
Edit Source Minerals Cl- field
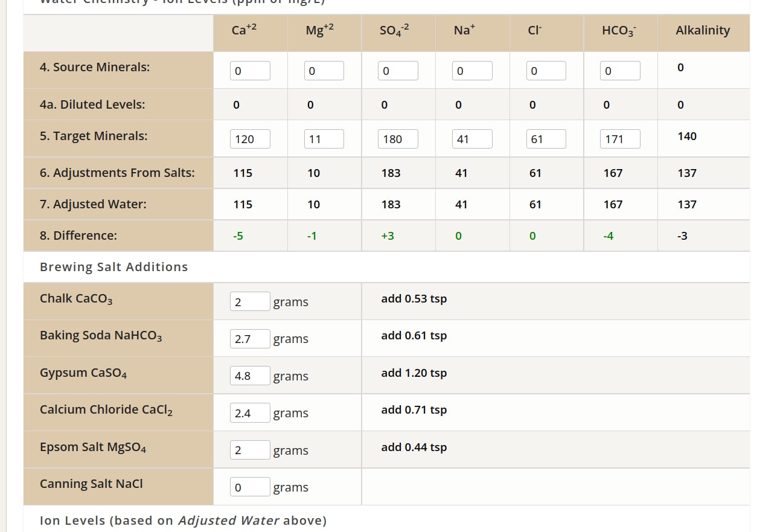coord(546,71)
